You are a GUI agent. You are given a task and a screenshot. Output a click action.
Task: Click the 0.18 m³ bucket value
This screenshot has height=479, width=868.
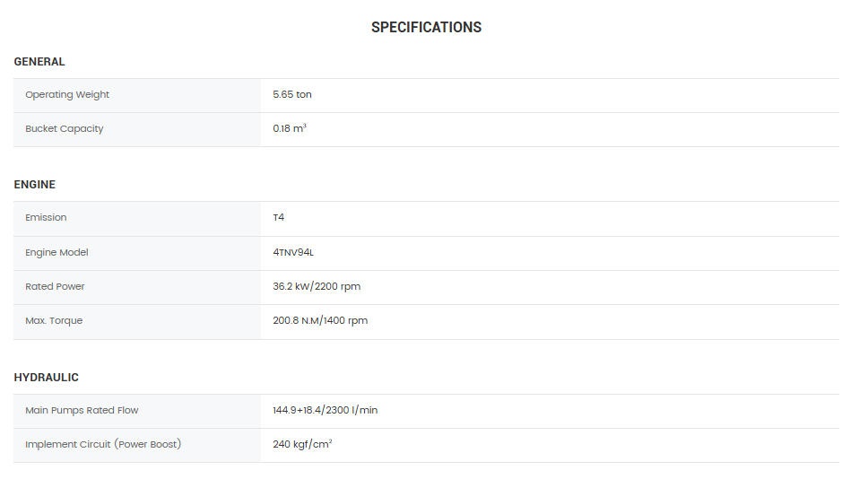coord(290,129)
